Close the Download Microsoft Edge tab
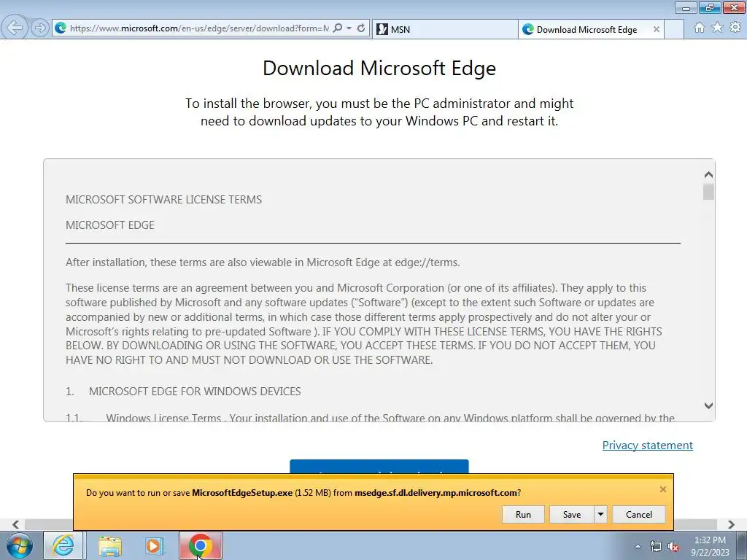This screenshot has width=747, height=560. click(x=656, y=29)
